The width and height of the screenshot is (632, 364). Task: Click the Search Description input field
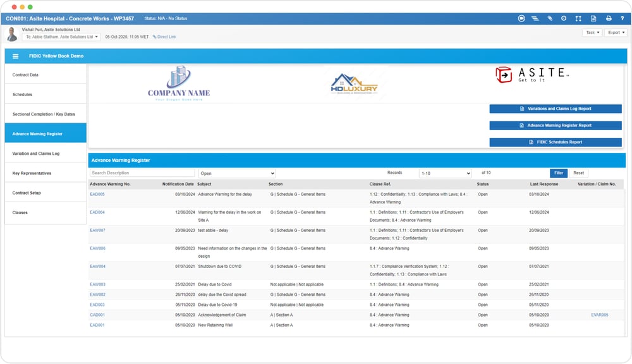142,173
